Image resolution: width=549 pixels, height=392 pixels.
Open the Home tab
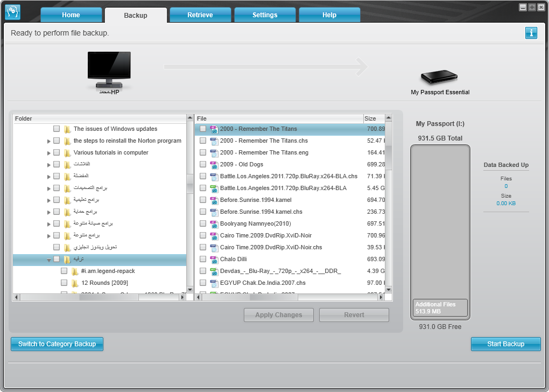71,15
